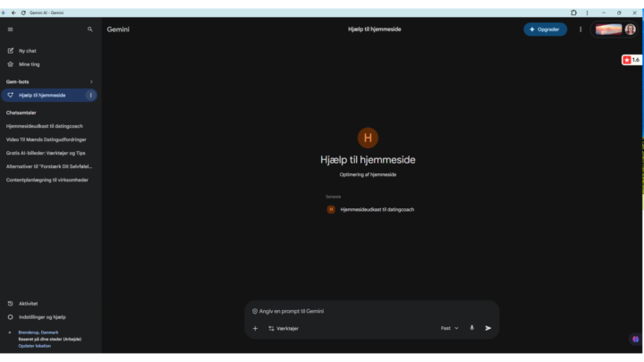Click the orange H gem avatar
The height and width of the screenshot is (362, 644).
[368, 138]
